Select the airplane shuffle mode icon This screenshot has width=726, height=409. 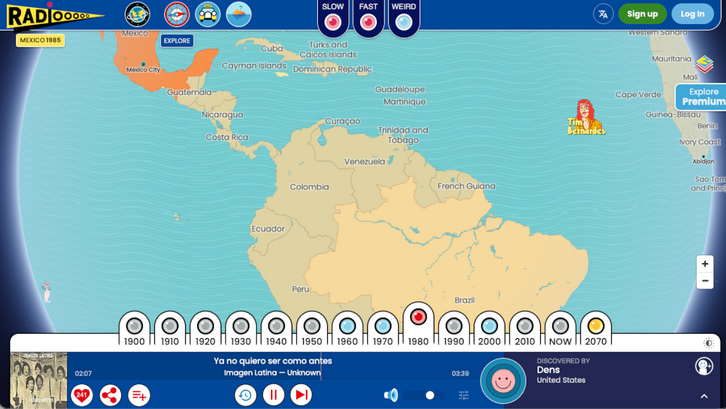[x=176, y=14]
